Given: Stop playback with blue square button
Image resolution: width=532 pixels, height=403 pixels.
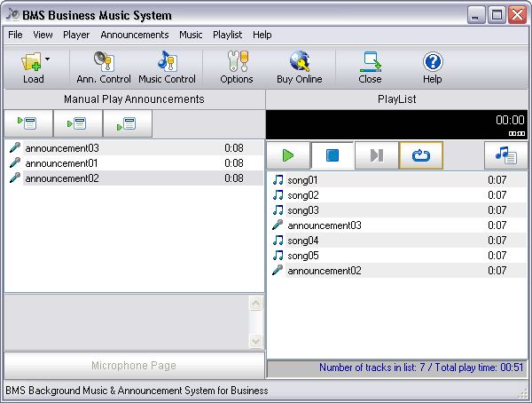Looking at the screenshot, I should [332, 155].
